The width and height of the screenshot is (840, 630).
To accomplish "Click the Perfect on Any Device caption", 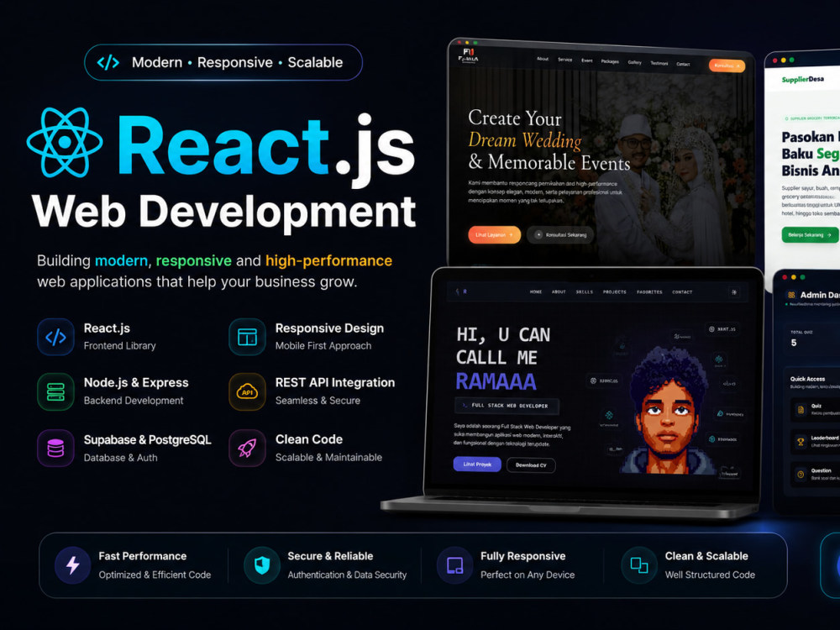I will tap(528, 575).
